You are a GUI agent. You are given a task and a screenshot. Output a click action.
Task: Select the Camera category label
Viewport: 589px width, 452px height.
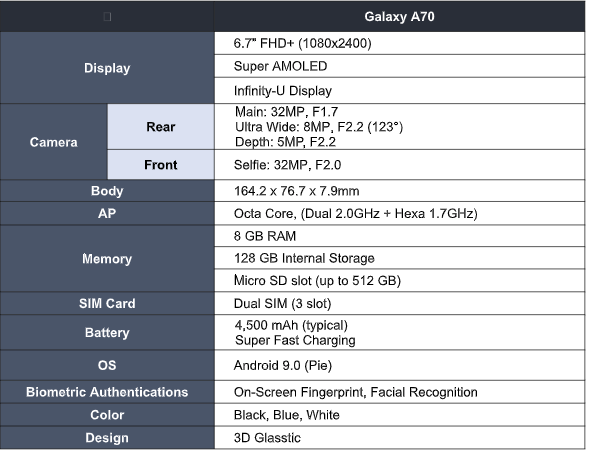point(54,142)
